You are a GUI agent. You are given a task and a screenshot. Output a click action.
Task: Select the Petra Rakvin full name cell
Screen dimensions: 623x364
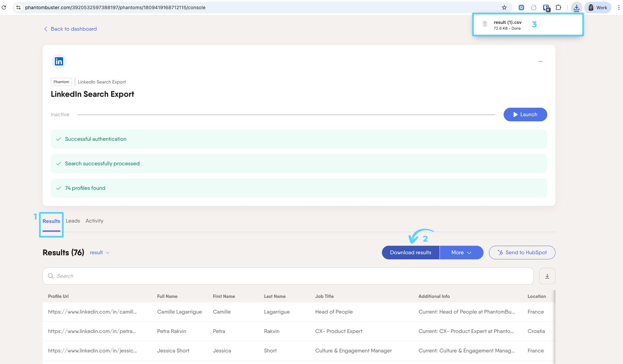point(172,331)
